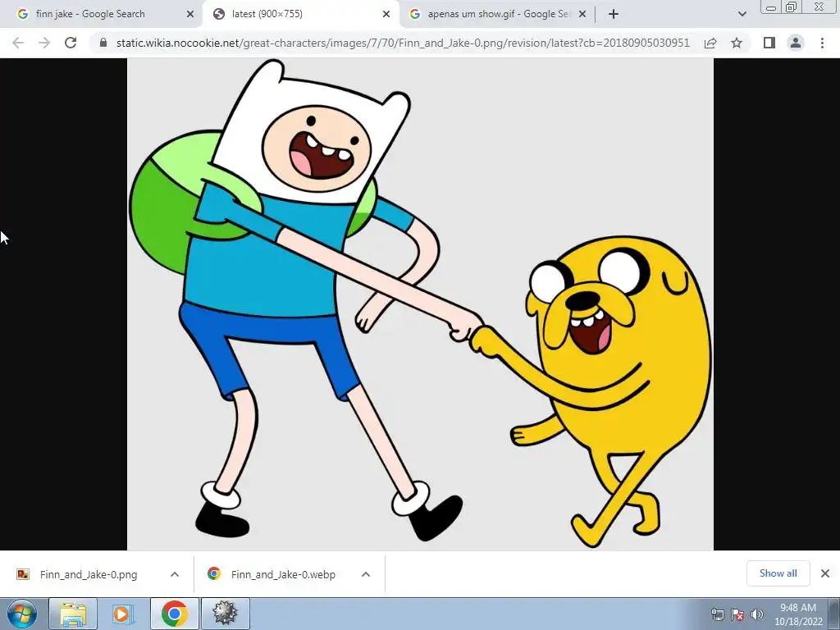This screenshot has height=630, width=840.
Task: Reload the page with the refresh icon
Action: click(71, 43)
